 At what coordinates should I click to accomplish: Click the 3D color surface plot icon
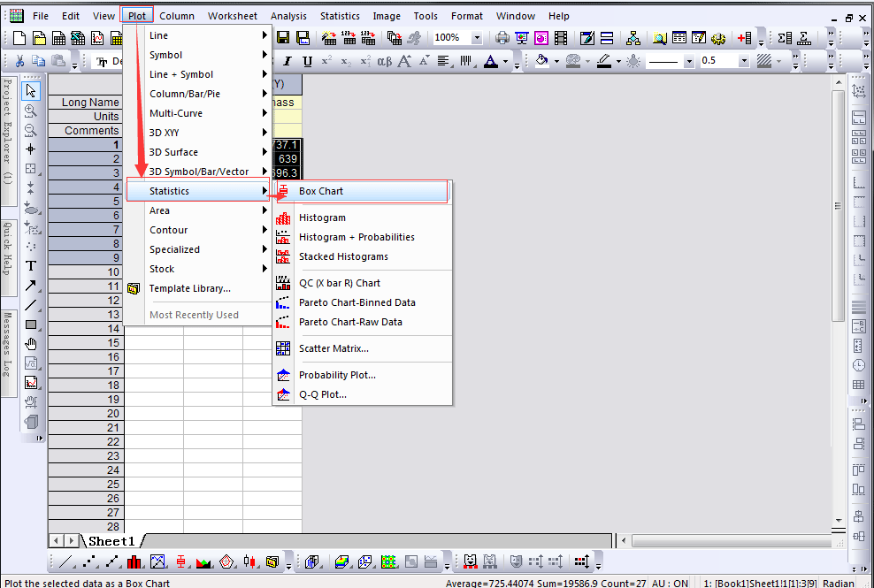[x=341, y=561]
